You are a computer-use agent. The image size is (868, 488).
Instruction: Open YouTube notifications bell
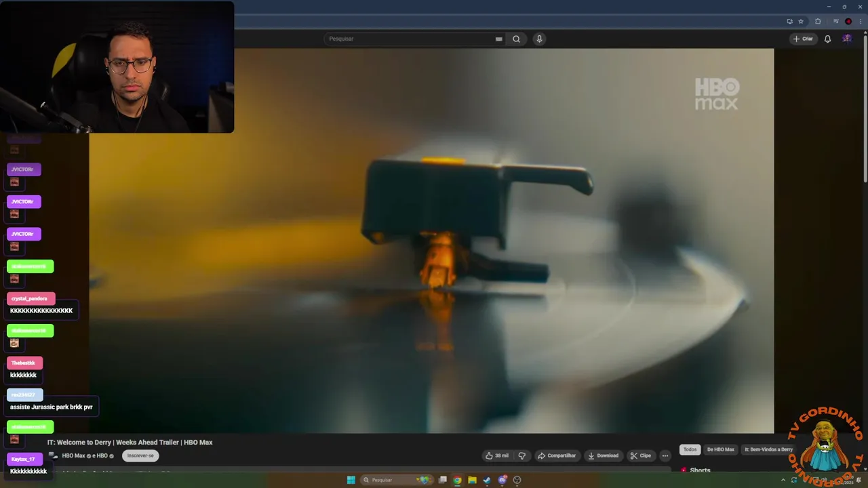click(x=827, y=39)
